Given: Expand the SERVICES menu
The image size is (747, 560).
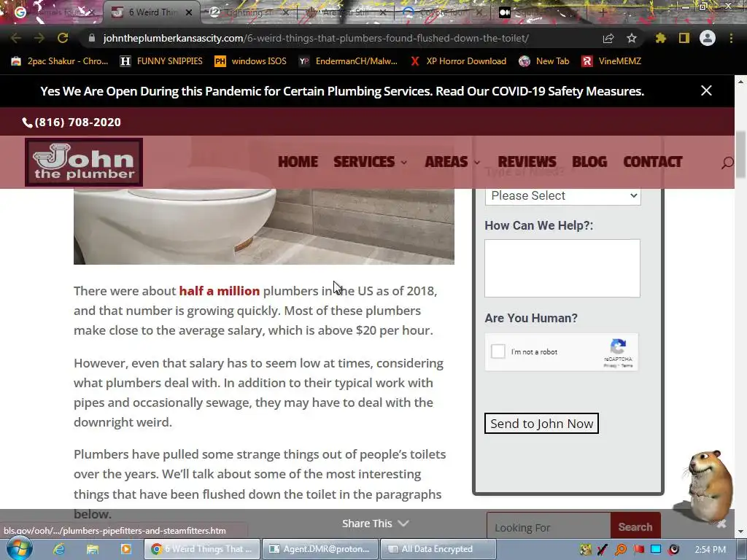Looking at the screenshot, I should [370, 162].
